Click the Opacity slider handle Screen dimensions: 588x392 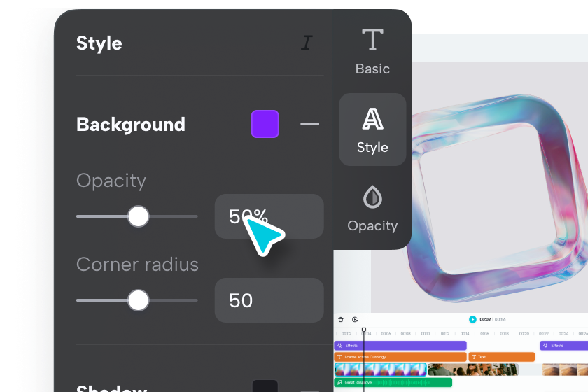tap(139, 216)
